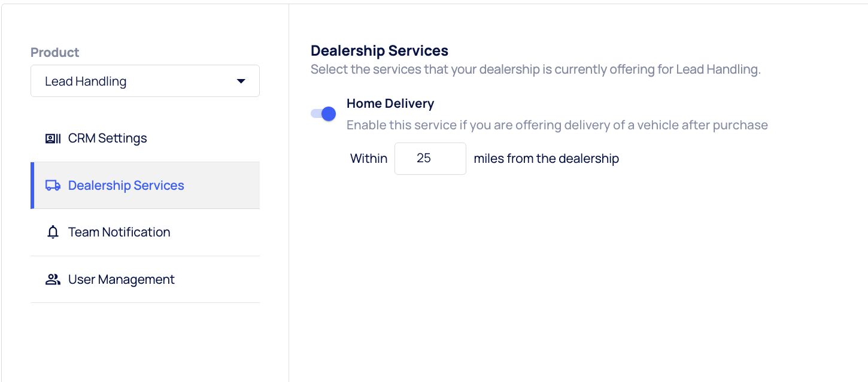Open the CRM Settings section
Viewport: 868px width, 382px height.
coord(107,138)
